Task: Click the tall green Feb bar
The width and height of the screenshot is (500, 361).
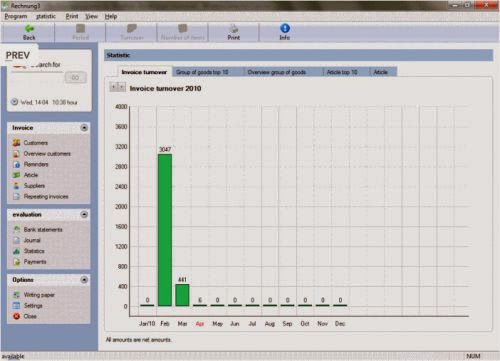Action: [165, 230]
